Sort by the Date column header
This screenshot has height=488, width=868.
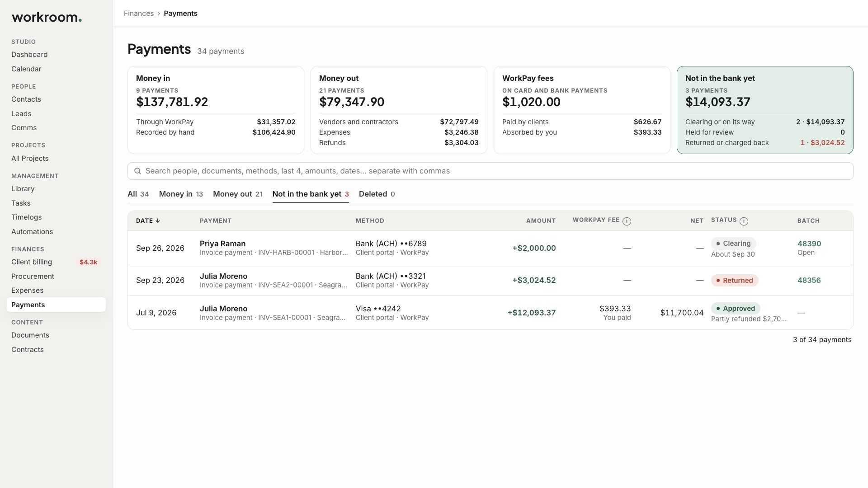[148, 221]
